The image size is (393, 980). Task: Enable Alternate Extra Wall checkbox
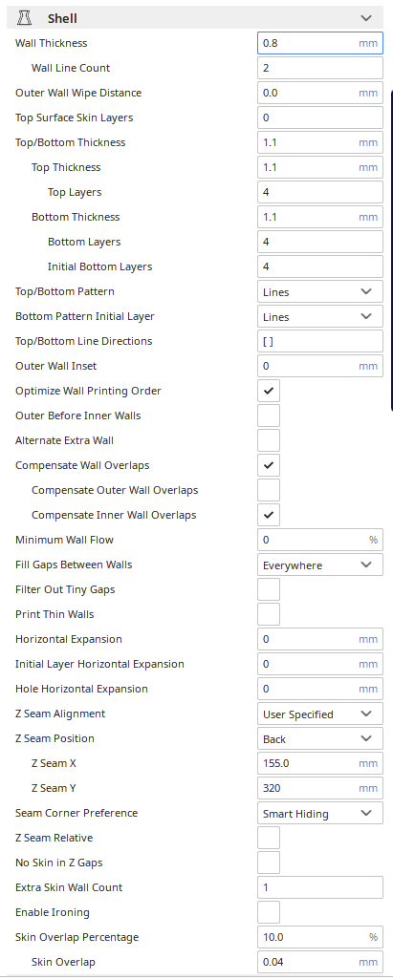pyautogui.click(x=269, y=440)
